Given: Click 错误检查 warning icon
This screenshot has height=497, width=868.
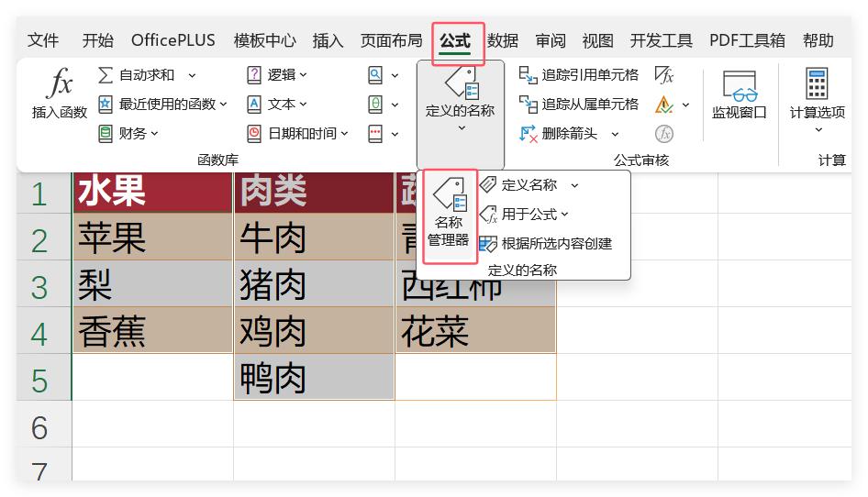Looking at the screenshot, I should pyautogui.click(x=663, y=104).
